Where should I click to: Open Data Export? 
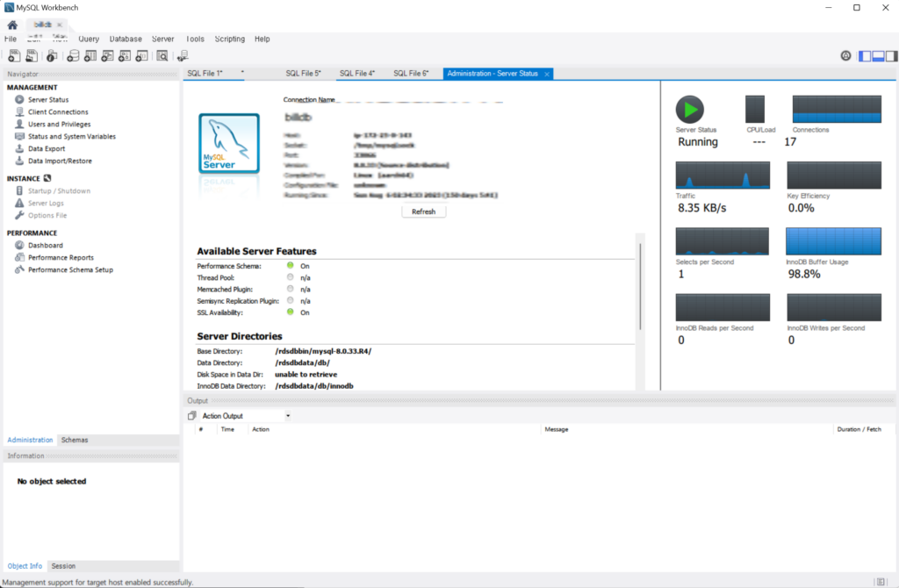pos(47,148)
